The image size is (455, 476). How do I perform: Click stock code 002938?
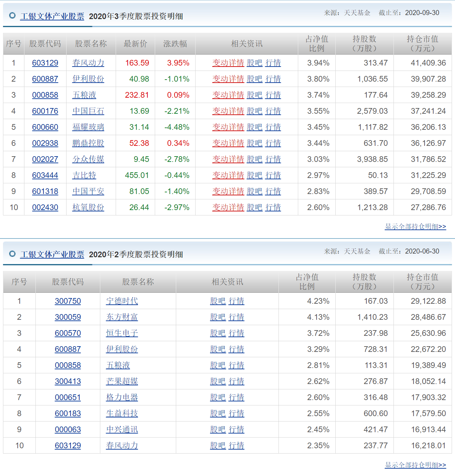click(x=45, y=143)
